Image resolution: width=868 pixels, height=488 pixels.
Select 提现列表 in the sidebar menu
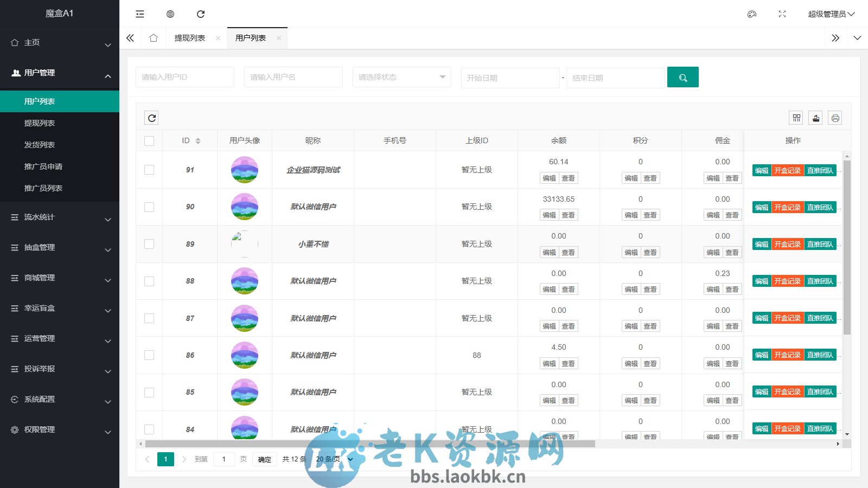click(39, 123)
